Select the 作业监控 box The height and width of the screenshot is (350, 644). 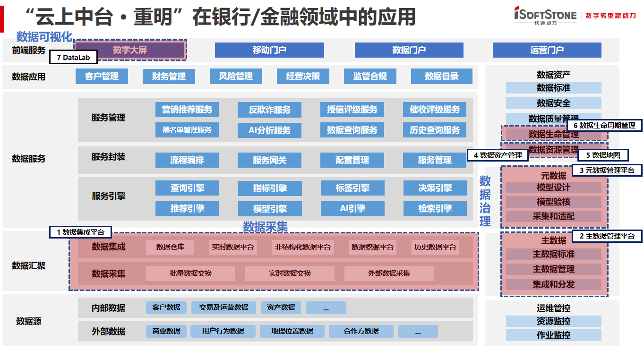pyautogui.click(x=554, y=335)
